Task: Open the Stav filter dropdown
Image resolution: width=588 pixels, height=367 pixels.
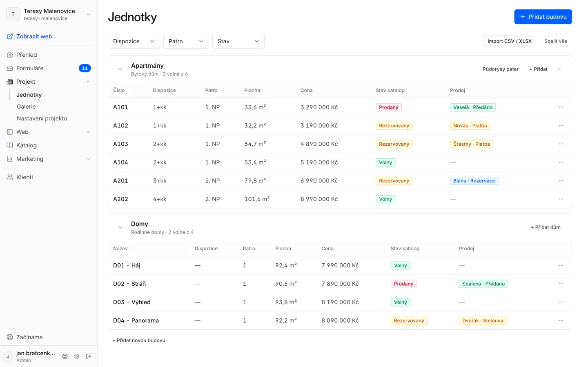Action: pyautogui.click(x=238, y=41)
